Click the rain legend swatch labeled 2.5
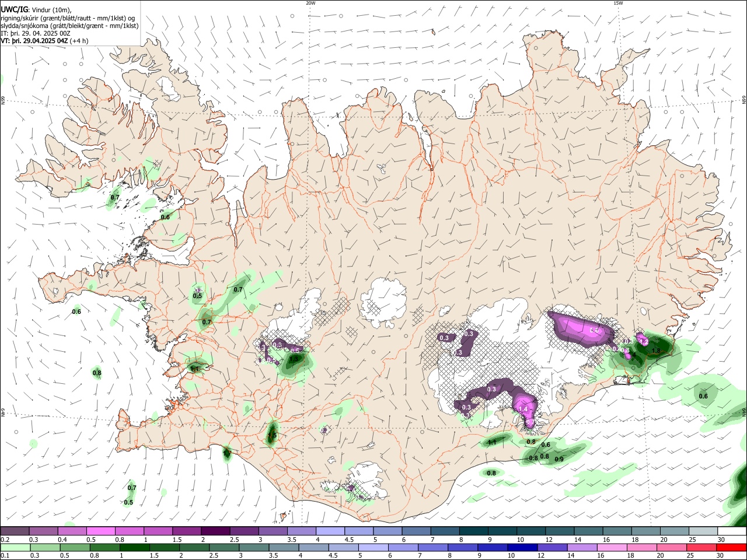Image resolution: width=747 pixels, height=560 pixels. click(x=224, y=547)
